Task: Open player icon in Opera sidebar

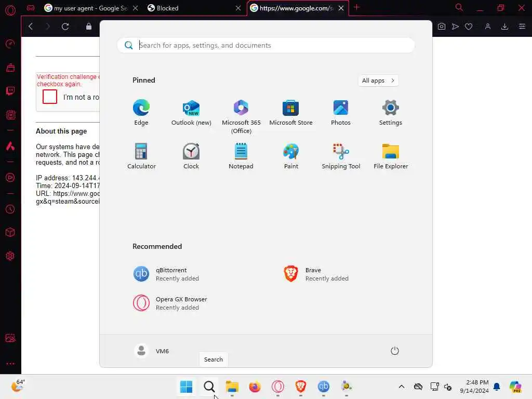Action: 10,178
